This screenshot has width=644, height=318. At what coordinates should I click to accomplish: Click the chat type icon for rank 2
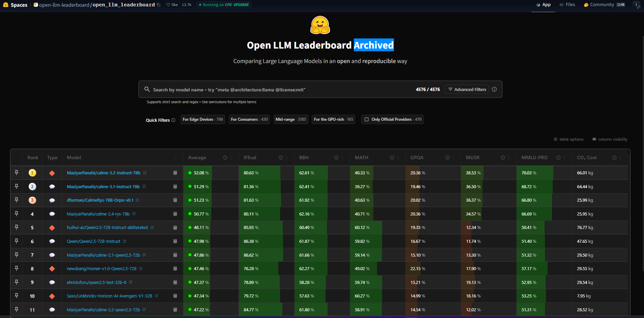(x=52, y=186)
